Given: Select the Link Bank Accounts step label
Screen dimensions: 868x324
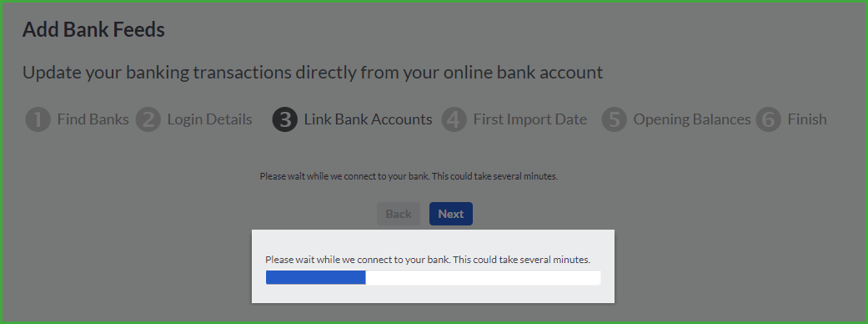Looking at the screenshot, I should pos(368,119).
